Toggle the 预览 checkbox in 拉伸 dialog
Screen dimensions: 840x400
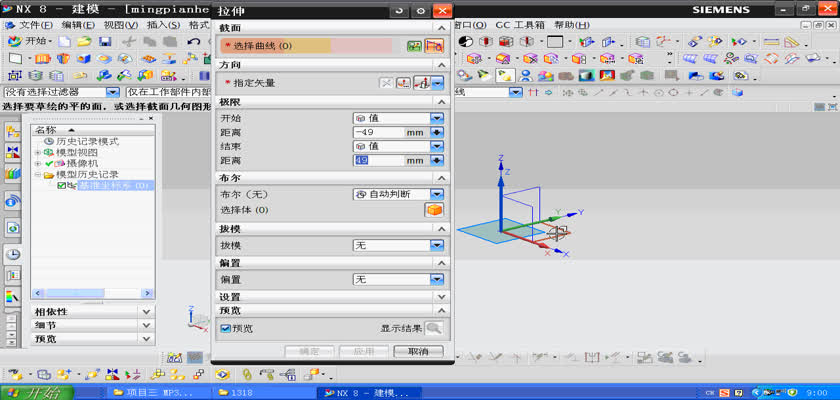[x=225, y=329]
